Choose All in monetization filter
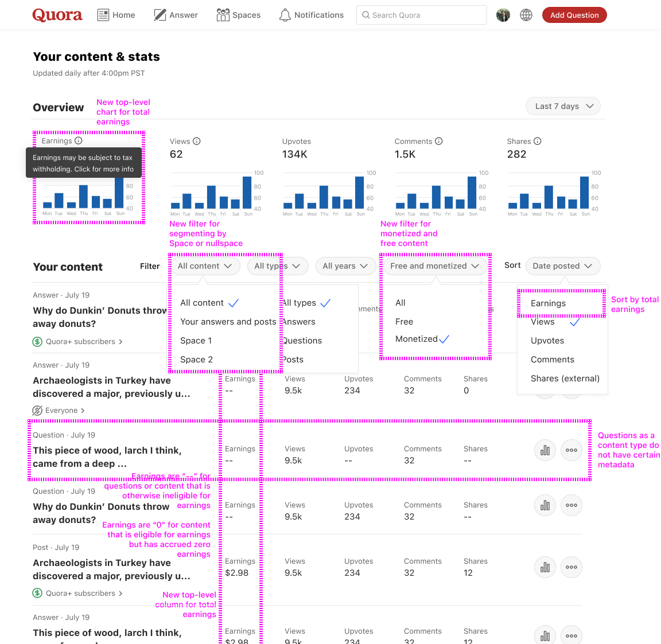Viewport: 661px width, 644px height. (x=401, y=303)
